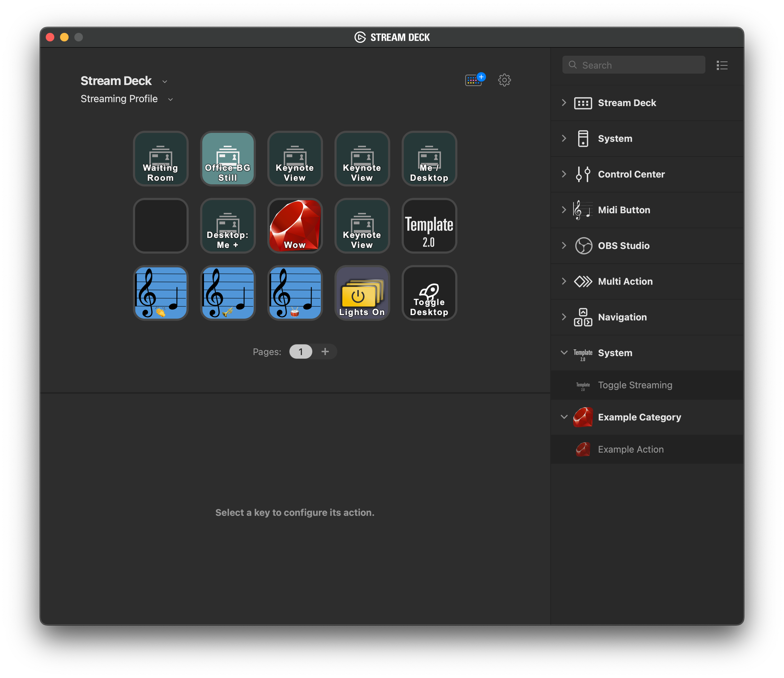784x678 pixels.
Task: Open the Stream Deck store icon
Action: click(474, 80)
